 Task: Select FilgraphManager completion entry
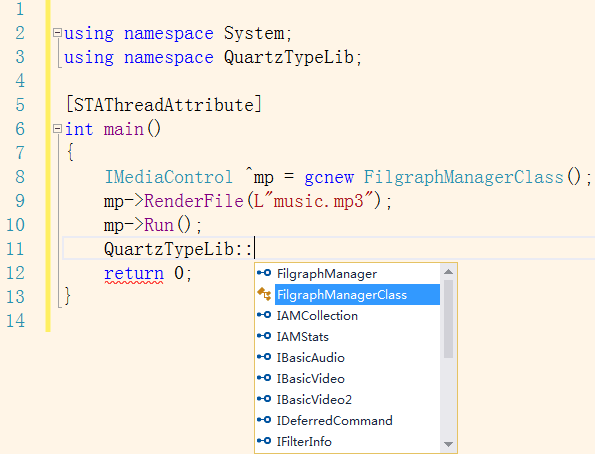327,274
